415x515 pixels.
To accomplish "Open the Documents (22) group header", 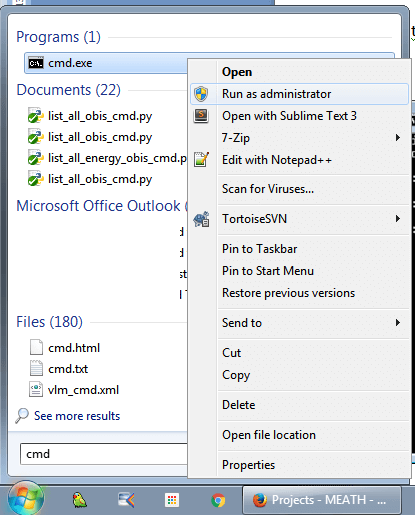I will coord(68,90).
